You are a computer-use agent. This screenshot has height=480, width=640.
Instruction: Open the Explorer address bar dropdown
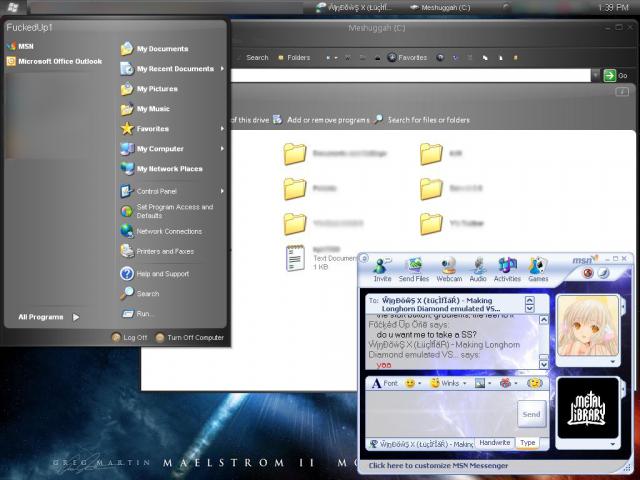pos(596,75)
